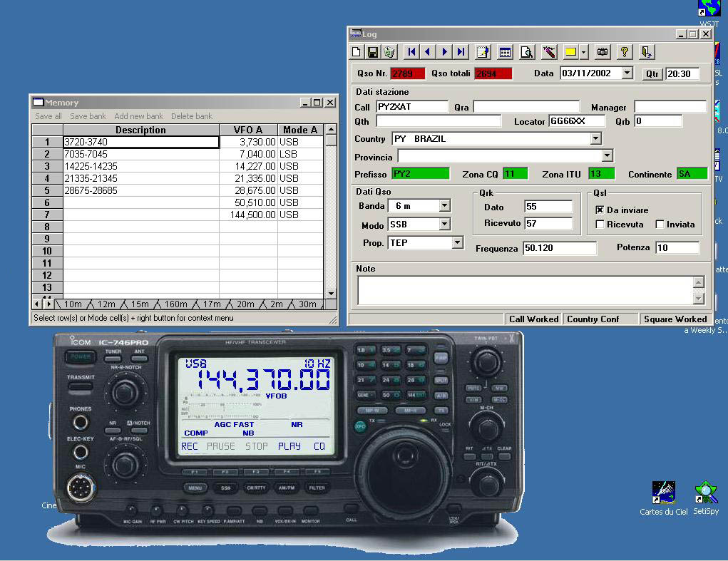This screenshot has width=728, height=561.
Task: Click the Save floppy disk icon in Log toolbar
Action: tap(372, 52)
